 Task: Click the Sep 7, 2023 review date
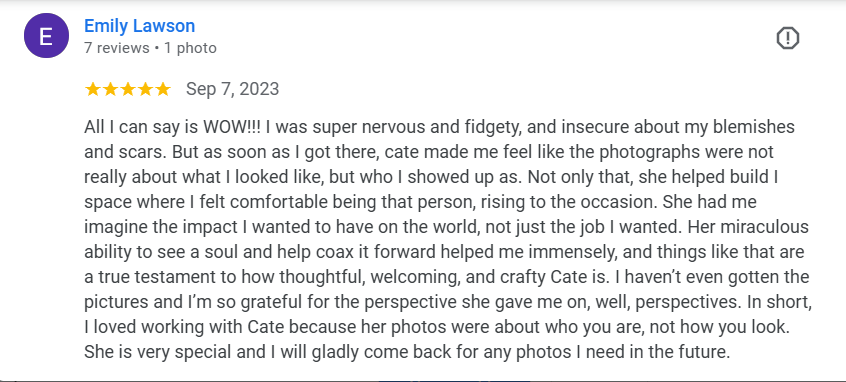[x=233, y=88]
